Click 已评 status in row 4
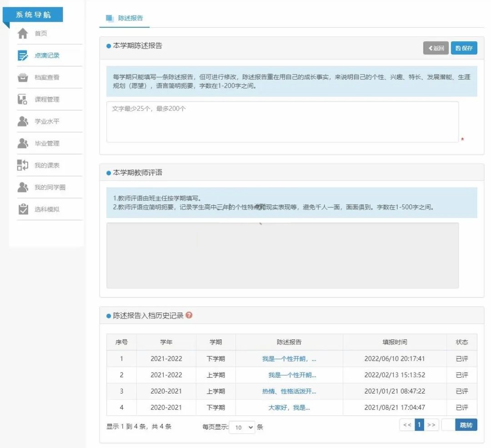Screen dimensions: 491x448 (462, 408)
